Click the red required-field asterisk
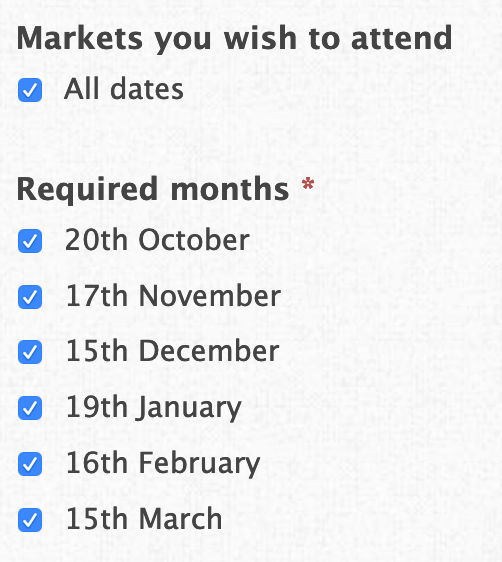This screenshot has width=502, height=562. (308, 184)
